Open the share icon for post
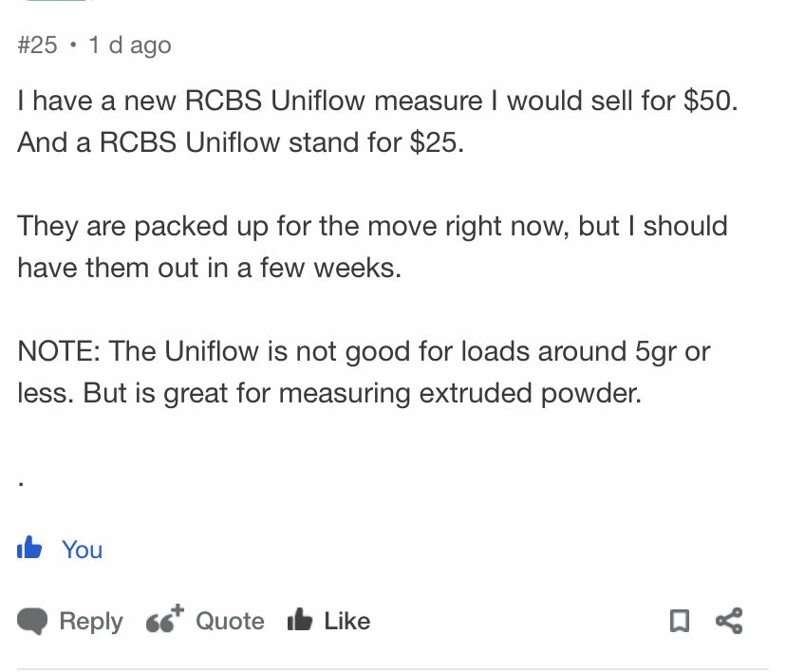Screen dimensions: 786x672 [729, 621]
